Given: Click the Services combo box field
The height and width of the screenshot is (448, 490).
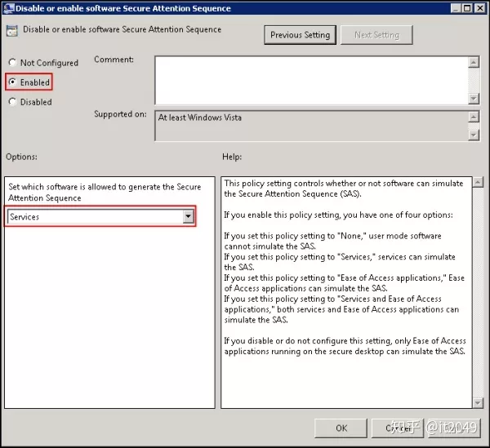Looking at the screenshot, I should click(94, 217).
